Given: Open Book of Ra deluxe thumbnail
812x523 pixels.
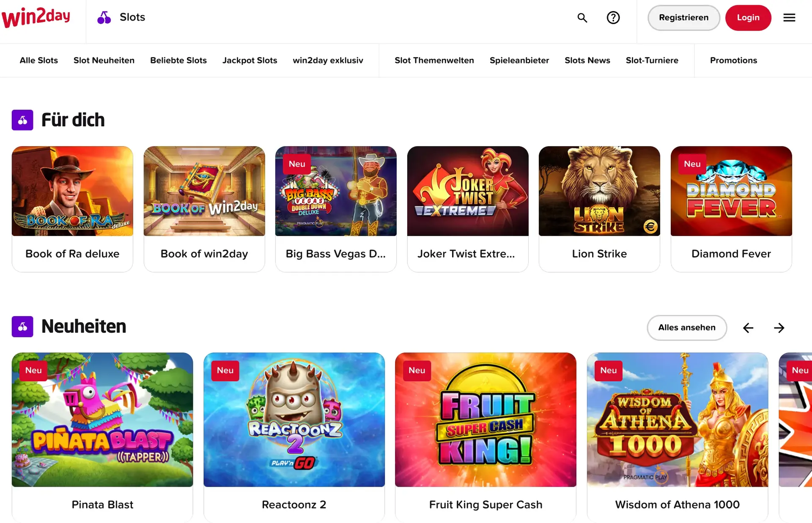Looking at the screenshot, I should (72, 191).
